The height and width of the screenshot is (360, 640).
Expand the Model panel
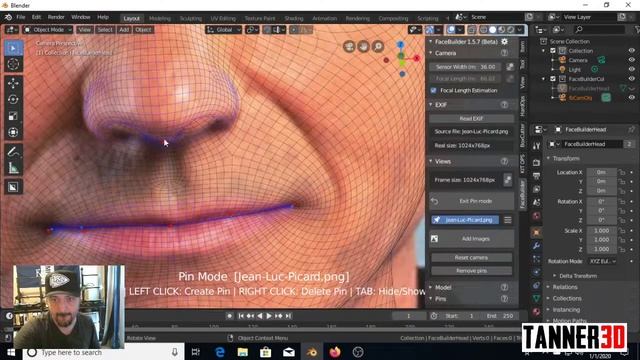pyautogui.click(x=431, y=287)
